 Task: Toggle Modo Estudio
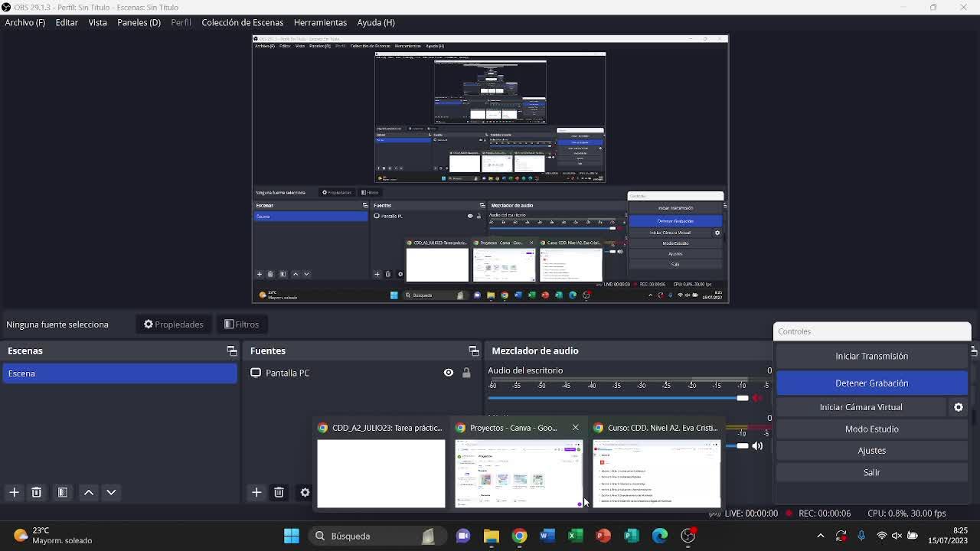pyautogui.click(x=871, y=429)
